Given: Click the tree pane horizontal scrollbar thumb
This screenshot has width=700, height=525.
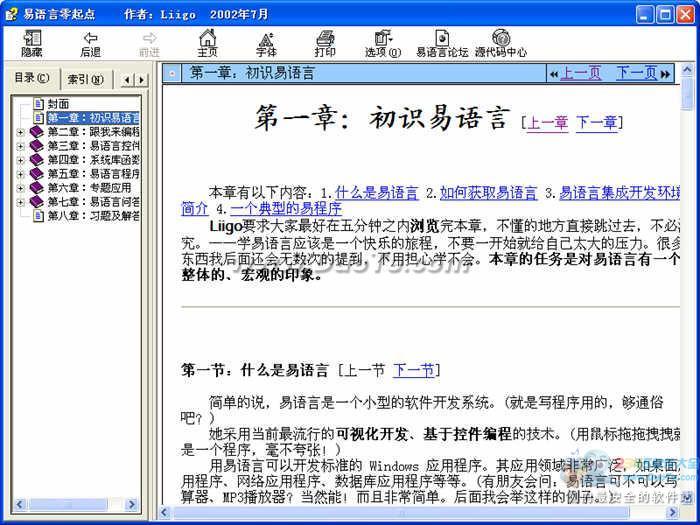Looking at the screenshot, I should pos(68,504).
